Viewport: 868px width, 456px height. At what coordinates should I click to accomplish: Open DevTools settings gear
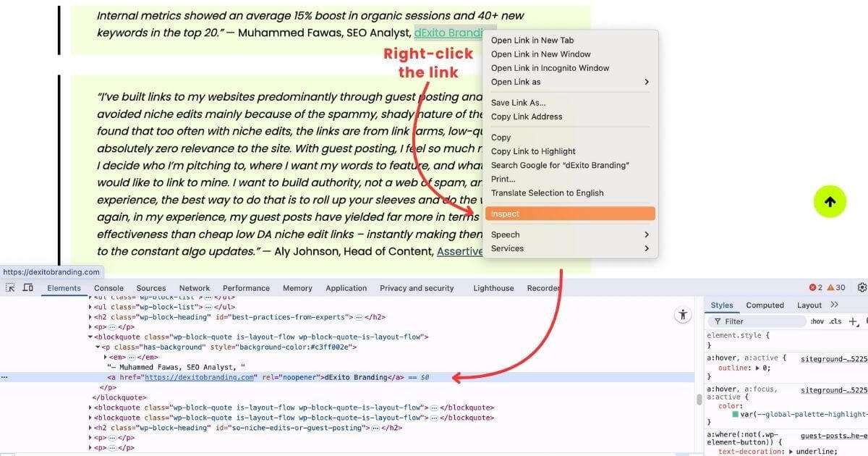(x=862, y=287)
